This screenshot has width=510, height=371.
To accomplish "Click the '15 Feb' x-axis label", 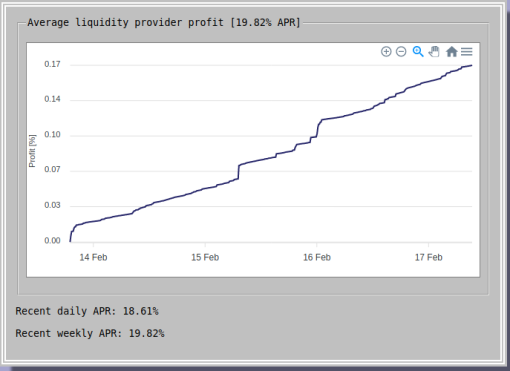I will click(205, 257).
